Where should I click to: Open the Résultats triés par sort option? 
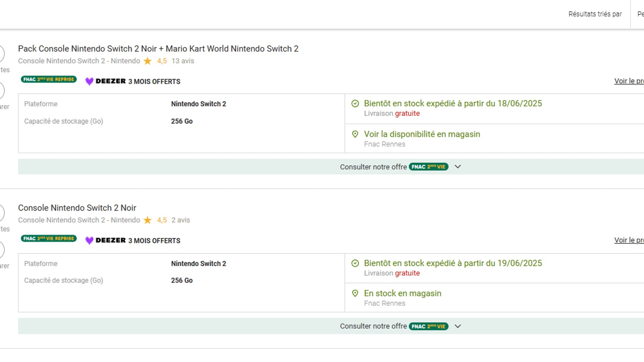595,14
